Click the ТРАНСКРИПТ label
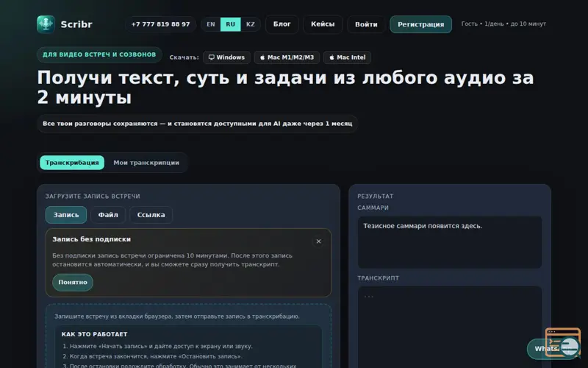This screenshot has height=368, width=588. pyautogui.click(x=378, y=278)
